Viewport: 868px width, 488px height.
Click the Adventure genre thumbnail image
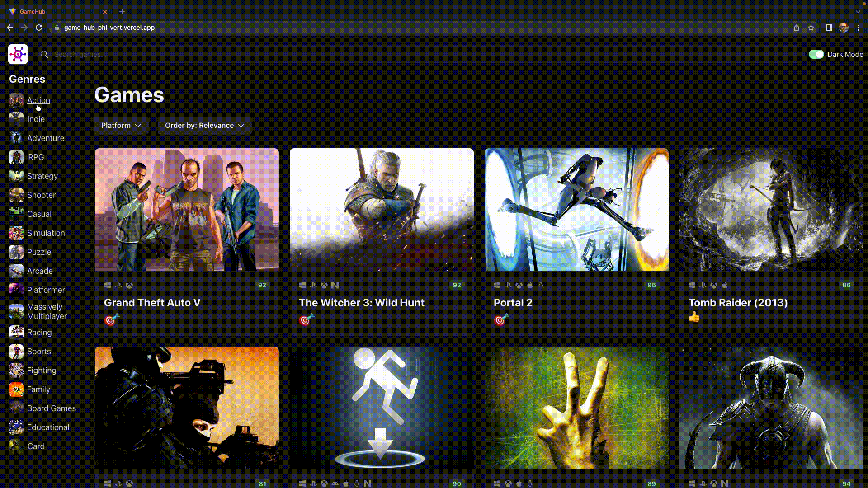[16, 138]
